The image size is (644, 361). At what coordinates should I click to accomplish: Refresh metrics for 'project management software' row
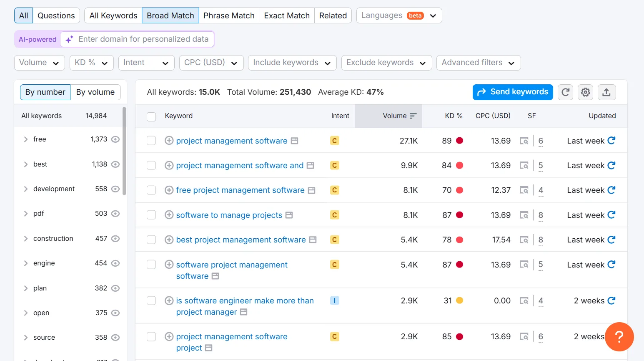tap(611, 141)
